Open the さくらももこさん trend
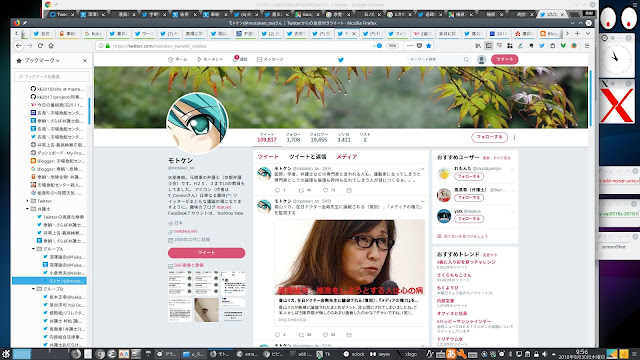 click(454, 275)
